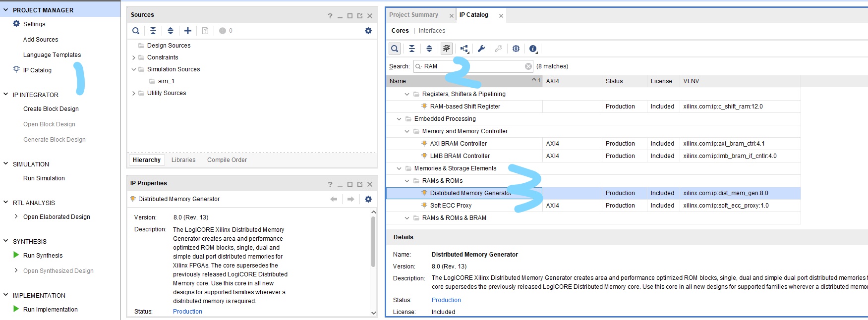Click key license icon in IP Catalog
This screenshot has width=868, height=320.
point(499,49)
